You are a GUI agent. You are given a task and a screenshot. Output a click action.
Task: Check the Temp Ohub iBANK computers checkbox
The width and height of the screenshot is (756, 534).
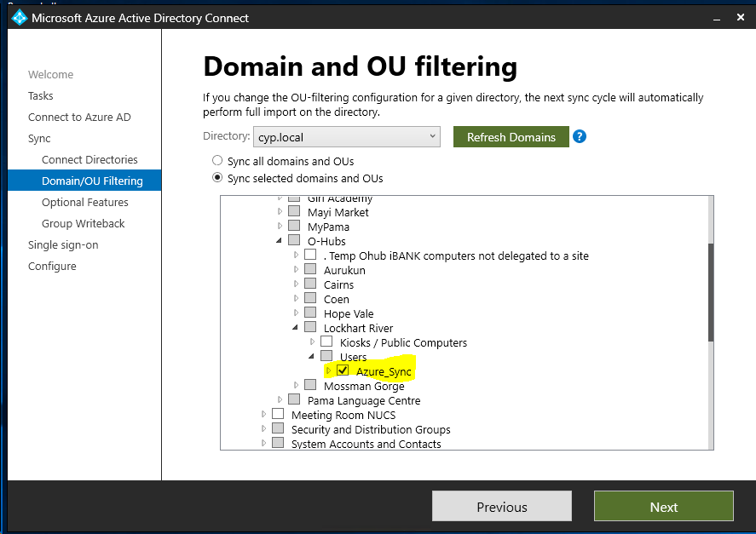[310, 255]
